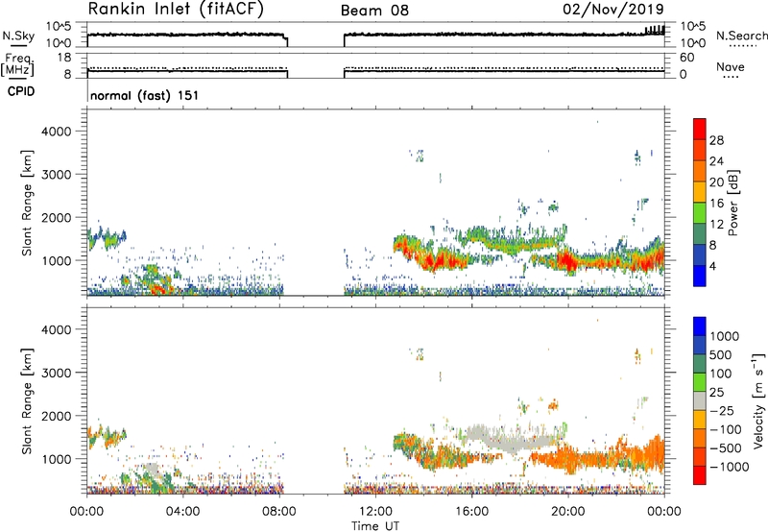Screen dimensions: 768x532
Task: Click the '4000' tick in power panel
Action: click(x=57, y=132)
